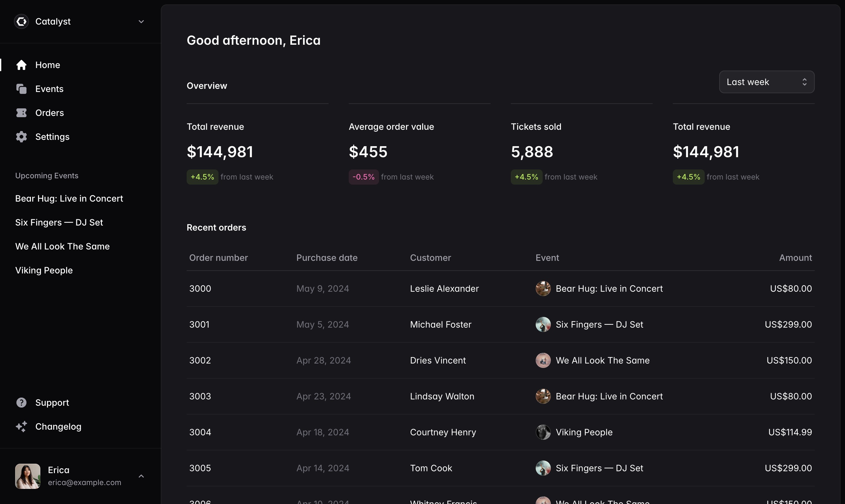
Task: Go to Orders in the sidebar
Action: tap(50, 113)
